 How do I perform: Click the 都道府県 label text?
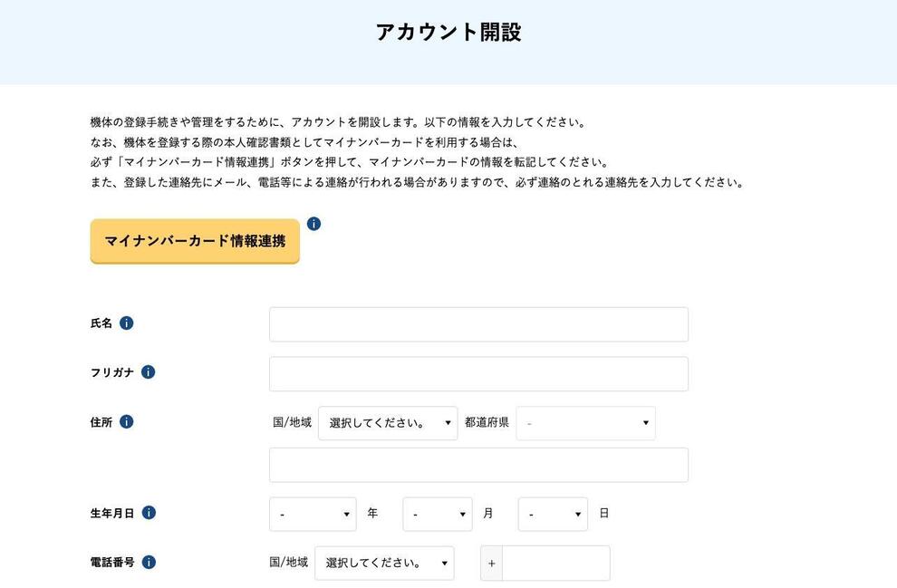tap(487, 423)
